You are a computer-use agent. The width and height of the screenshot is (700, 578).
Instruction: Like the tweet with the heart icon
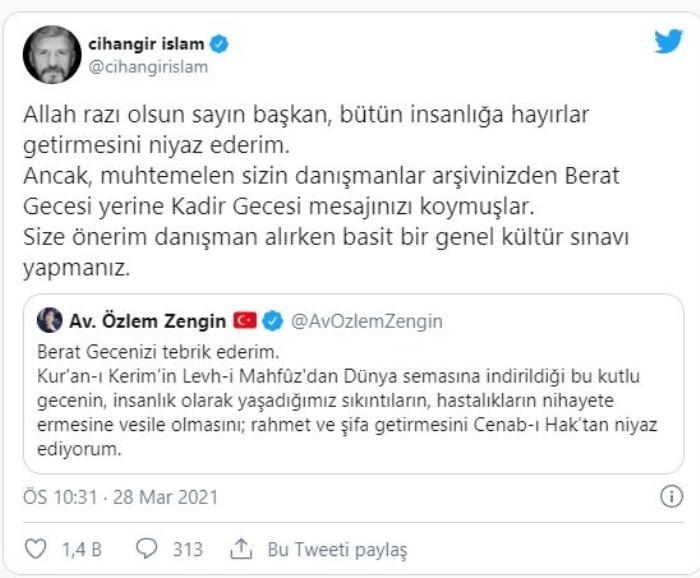[36, 549]
